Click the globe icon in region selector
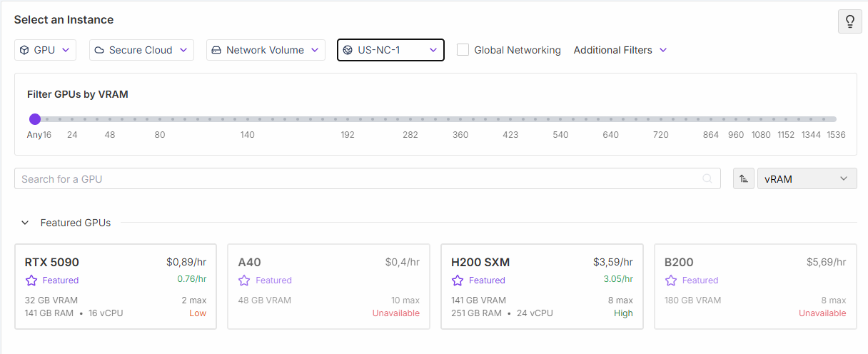This screenshot has width=868, height=354. point(348,50)
